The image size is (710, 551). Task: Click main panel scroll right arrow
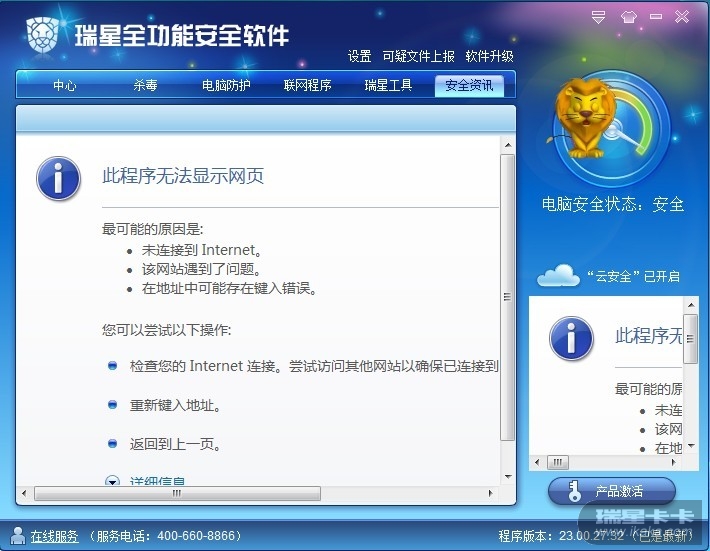click(x=491, y=493)
